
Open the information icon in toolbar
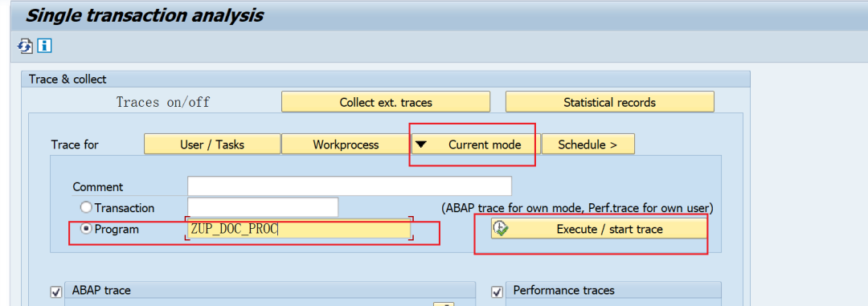(x=45, y=45)
